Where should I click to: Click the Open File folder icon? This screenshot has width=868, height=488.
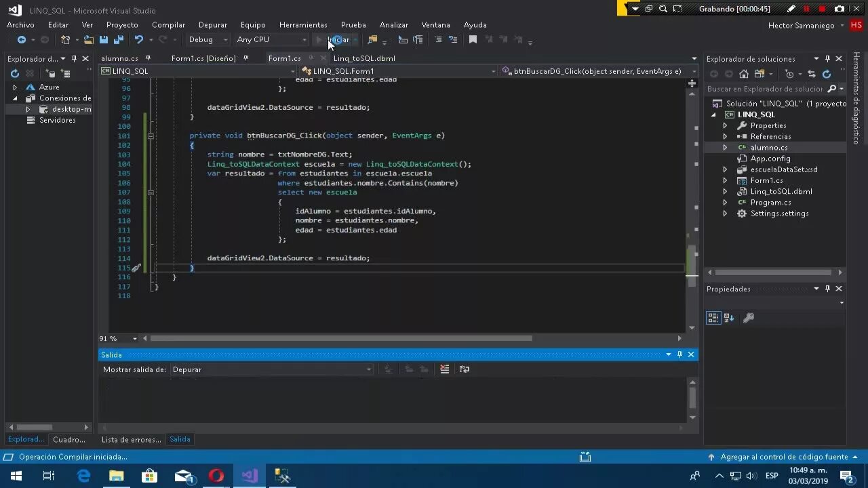89,40
